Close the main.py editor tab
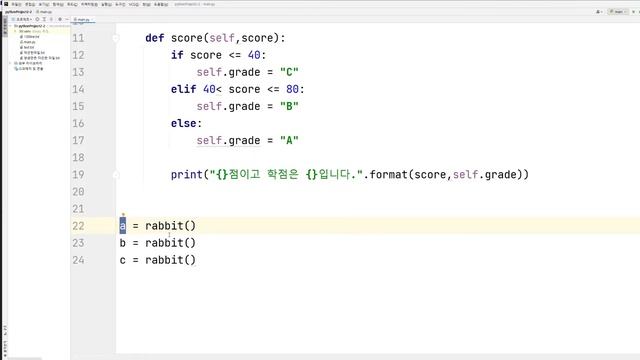640x360 pixels. 93,20
